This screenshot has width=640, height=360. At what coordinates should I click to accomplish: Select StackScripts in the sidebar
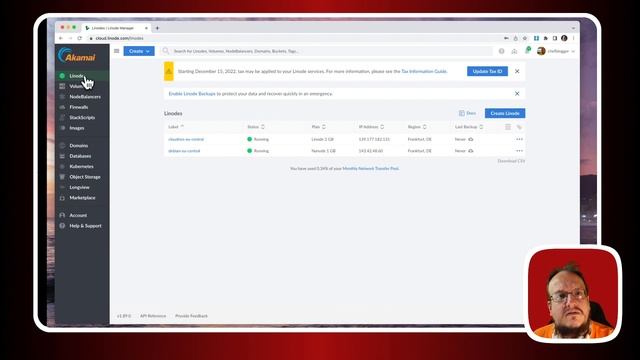(82, 118)
